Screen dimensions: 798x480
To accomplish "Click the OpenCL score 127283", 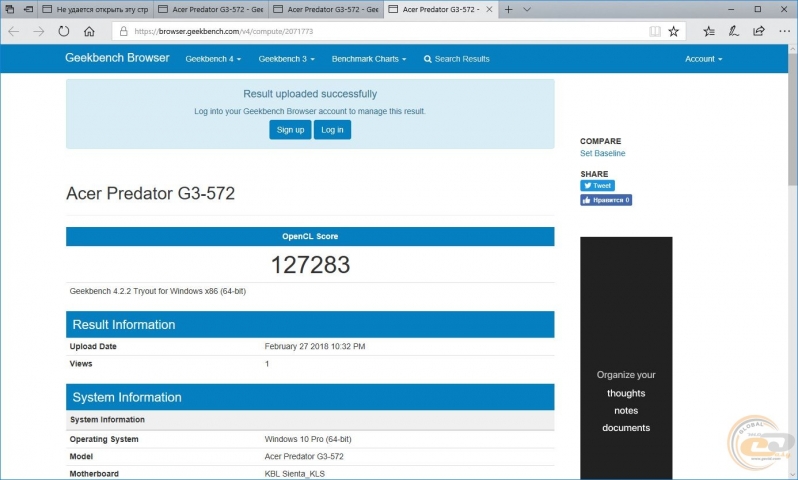I will pyautogui.click(x=310, y=265).
